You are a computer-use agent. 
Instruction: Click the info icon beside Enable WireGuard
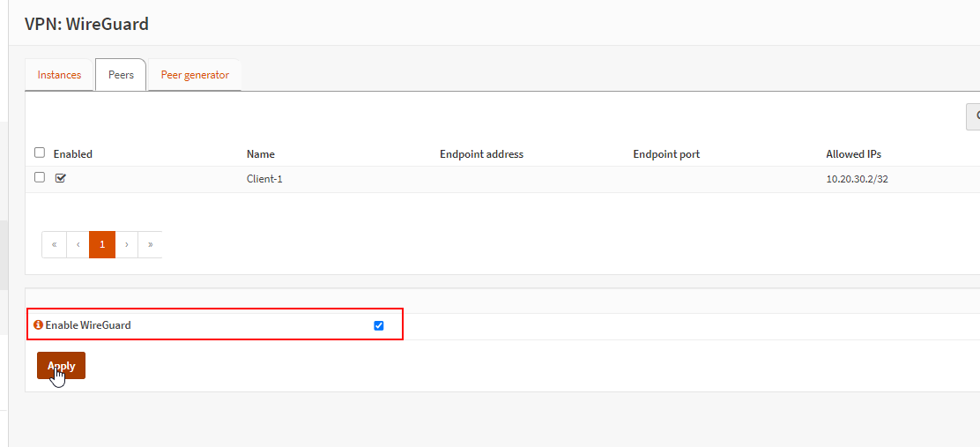tap(38, 325)
